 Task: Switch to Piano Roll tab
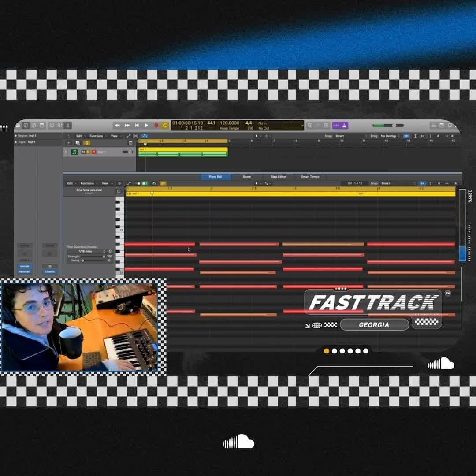[x=216, y=177]
